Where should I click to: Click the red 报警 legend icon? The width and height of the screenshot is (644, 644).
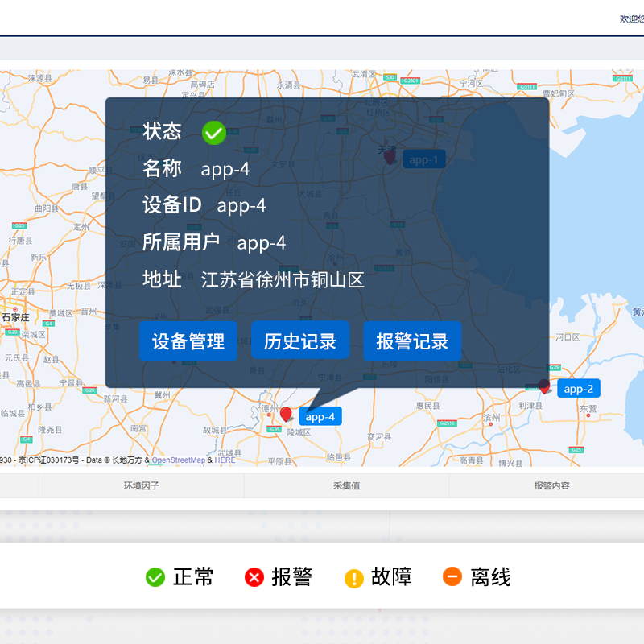click(254, 577)
